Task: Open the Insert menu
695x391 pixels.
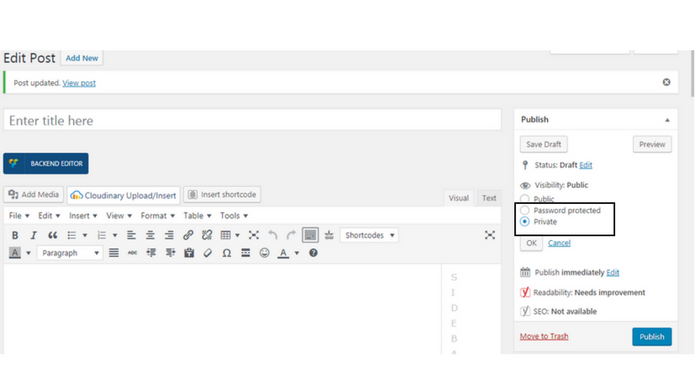Action: [x=83, y=216]
